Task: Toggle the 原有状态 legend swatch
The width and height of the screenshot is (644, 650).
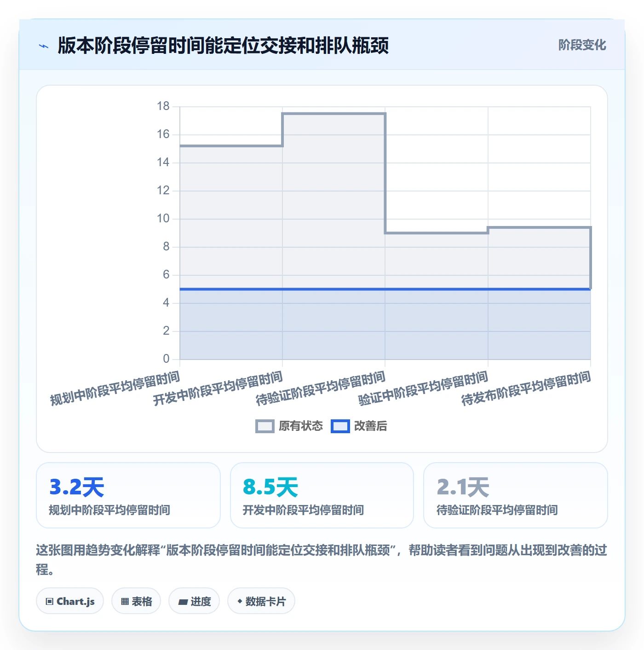Action: tap(265, 426)
